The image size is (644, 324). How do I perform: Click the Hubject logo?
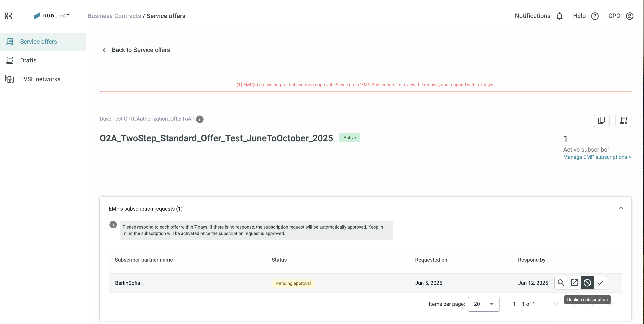(x=52, y=16)
